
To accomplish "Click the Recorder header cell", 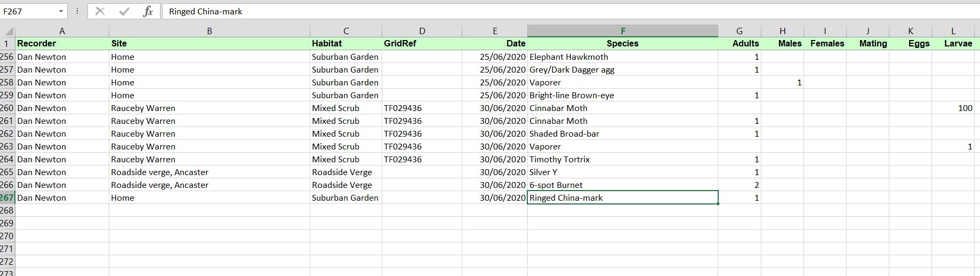I will coord(62,44).
